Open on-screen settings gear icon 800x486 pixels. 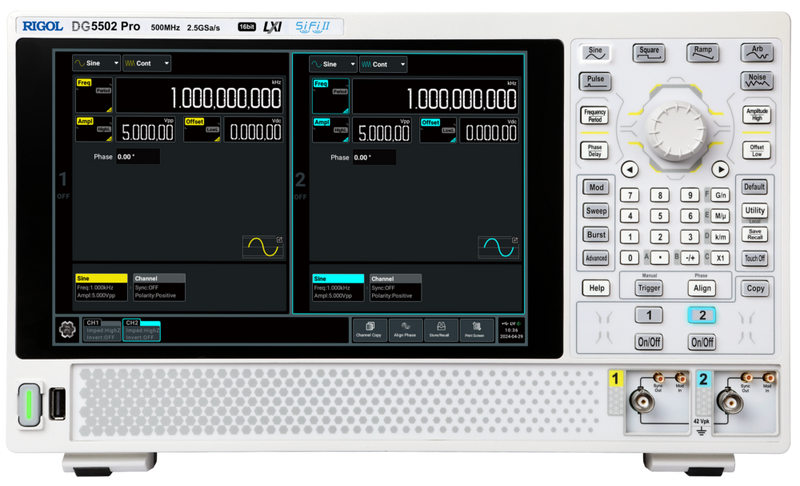click(67, 330)
